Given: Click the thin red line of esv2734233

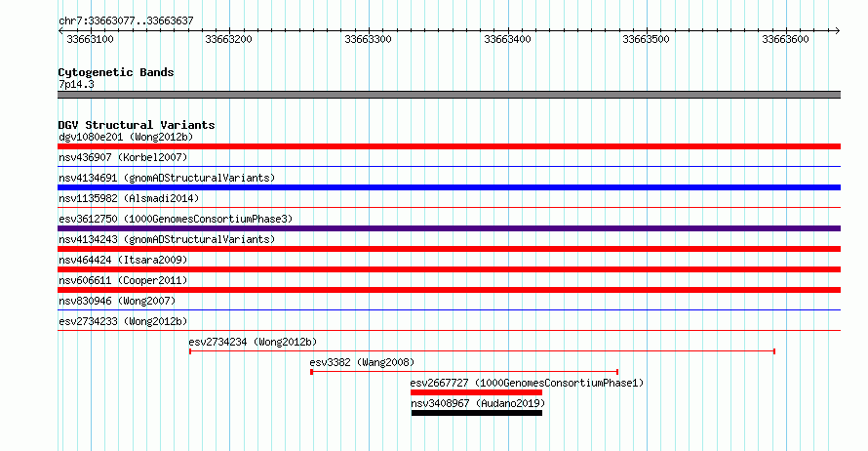Looking at the screenshot, I should coord(449,330).
